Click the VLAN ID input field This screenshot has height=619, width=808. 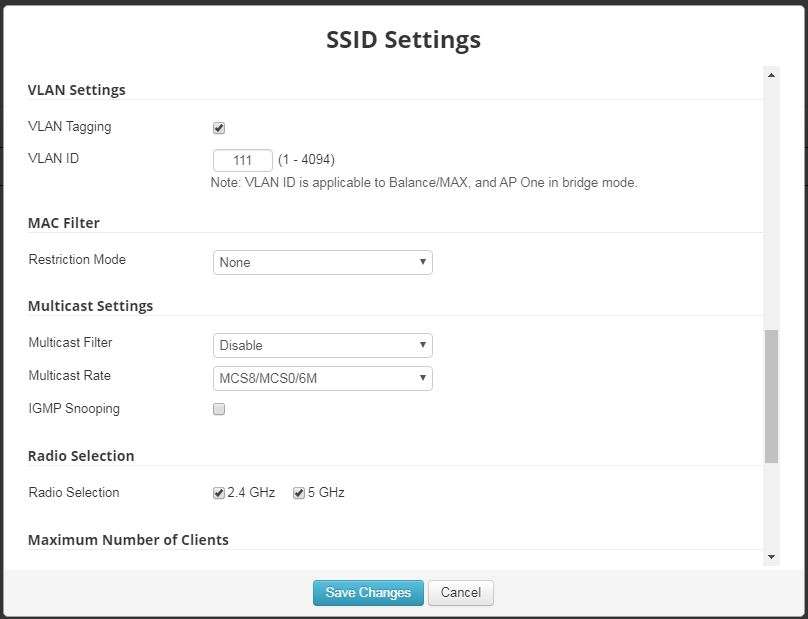[x=243, y=159]
